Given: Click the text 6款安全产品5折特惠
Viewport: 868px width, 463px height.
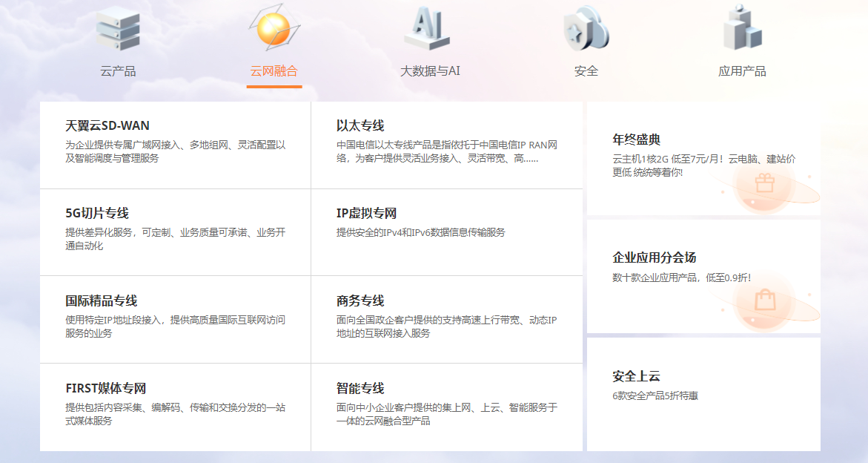Looking at the screenshot, I should pos(655,396).
